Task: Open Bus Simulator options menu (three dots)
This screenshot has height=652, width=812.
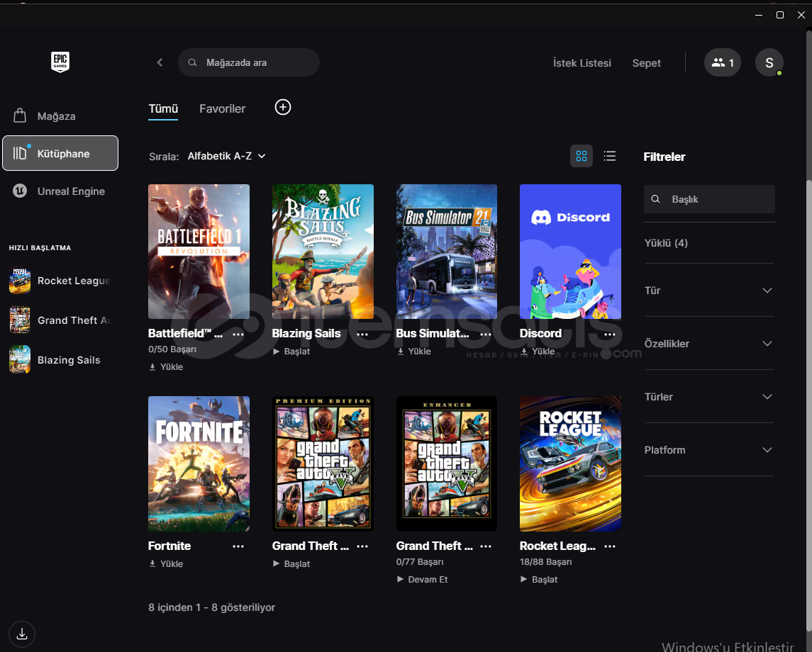Action: tap(486, 335)
